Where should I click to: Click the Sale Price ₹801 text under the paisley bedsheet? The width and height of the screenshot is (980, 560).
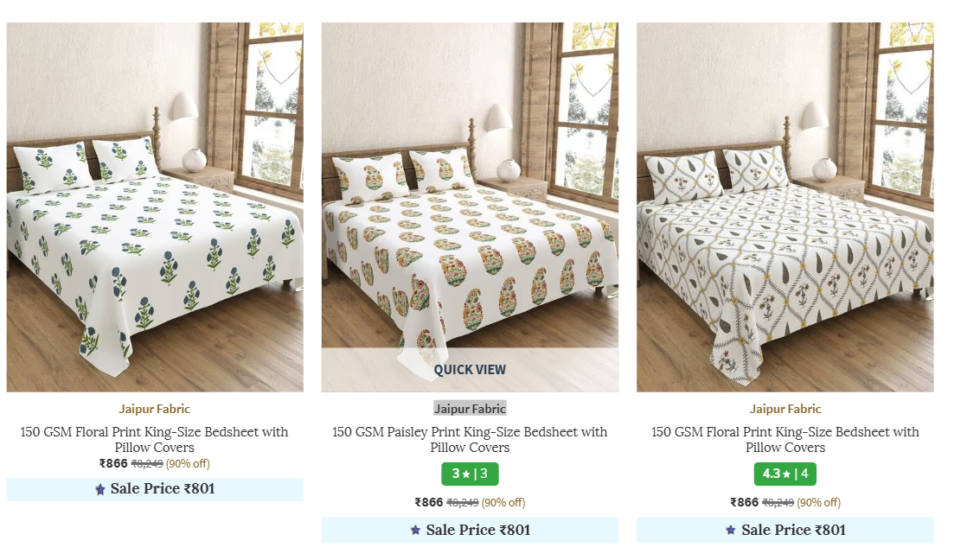(x=477, y=531)
